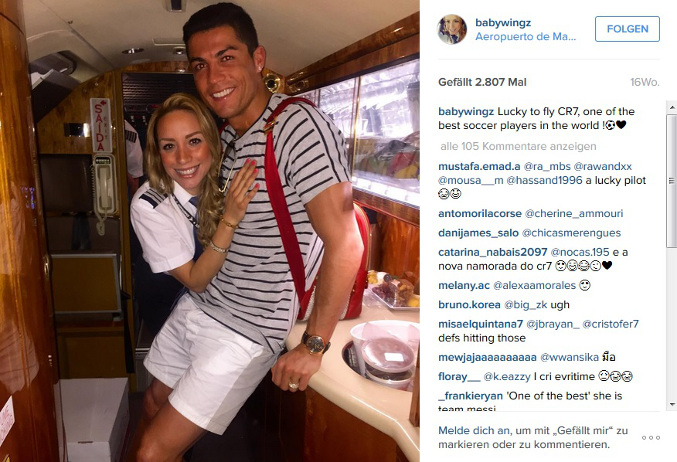Viewport: 677px width, 462px height.
Task: Open the babywingz profile avatar
Action: tap(452, 29)
